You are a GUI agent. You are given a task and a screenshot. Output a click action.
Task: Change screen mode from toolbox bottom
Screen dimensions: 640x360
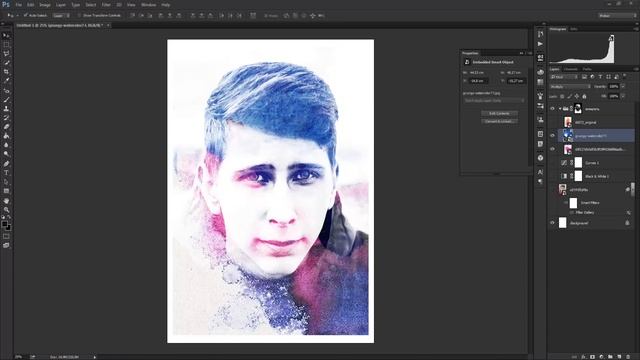(x=6, y=245)
